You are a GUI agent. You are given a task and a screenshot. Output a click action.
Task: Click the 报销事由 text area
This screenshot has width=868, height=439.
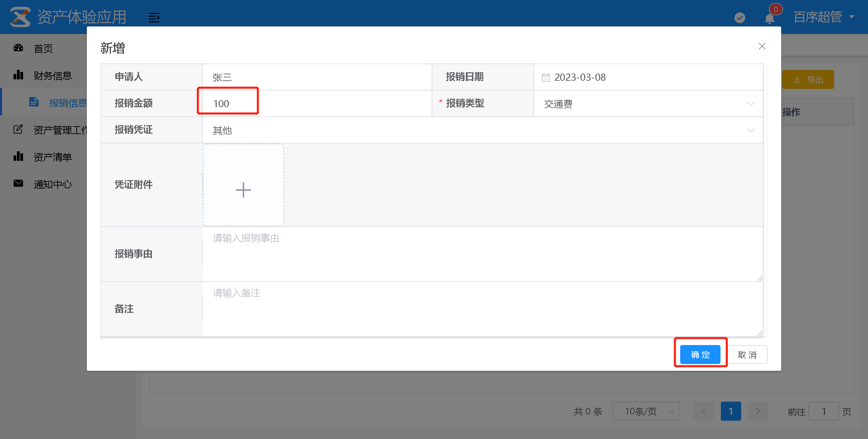coord(483,254)
